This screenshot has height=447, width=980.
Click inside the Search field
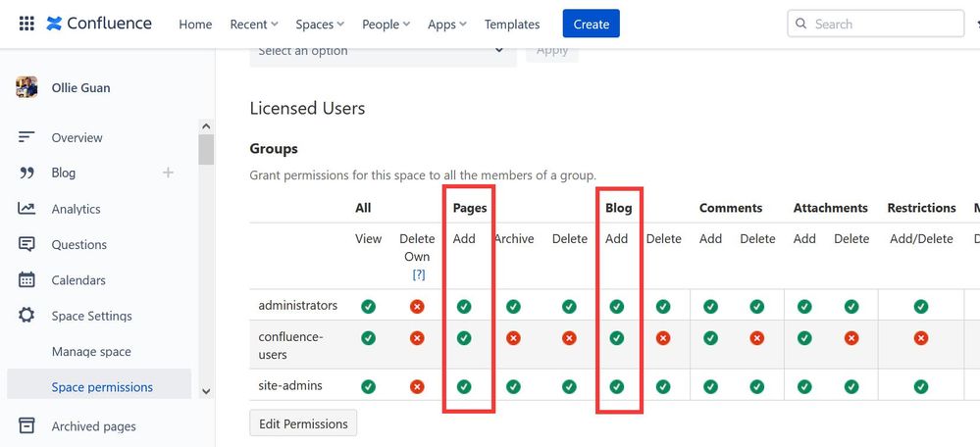[883, 24]
